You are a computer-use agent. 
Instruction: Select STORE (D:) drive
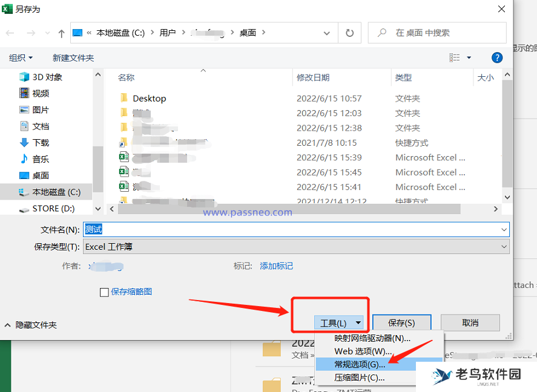click(53, 208)
